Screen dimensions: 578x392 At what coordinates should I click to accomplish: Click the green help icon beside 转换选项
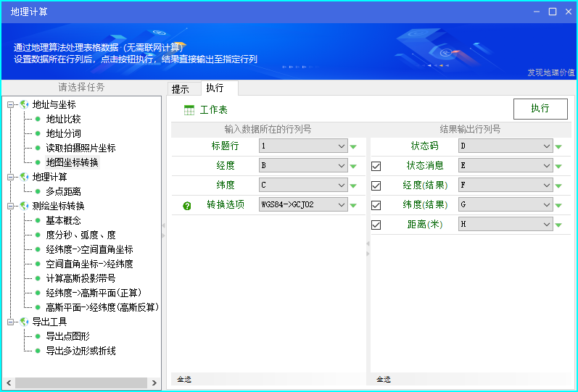(x=187, y=206)
